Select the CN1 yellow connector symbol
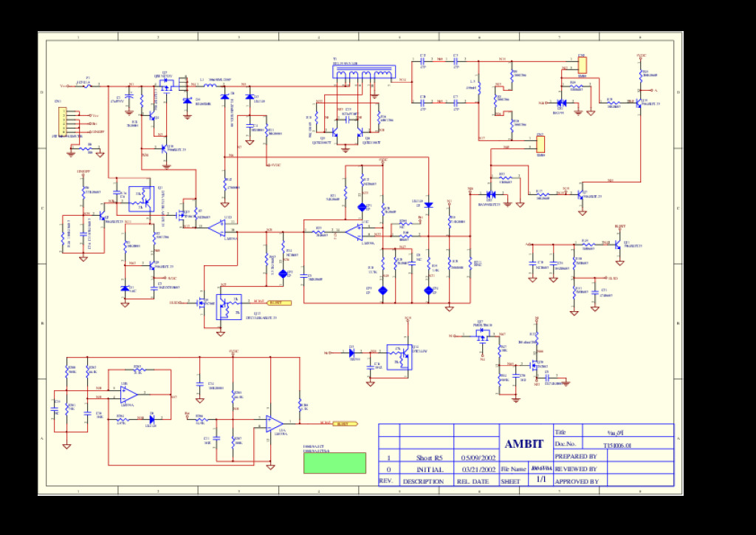The width and height of the screenshot is (756, 535). coord(63,122)
